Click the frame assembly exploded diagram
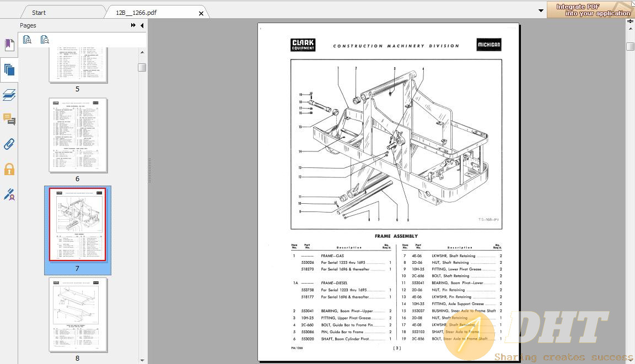Screen dimensions: 635x364 coord(396,144)
